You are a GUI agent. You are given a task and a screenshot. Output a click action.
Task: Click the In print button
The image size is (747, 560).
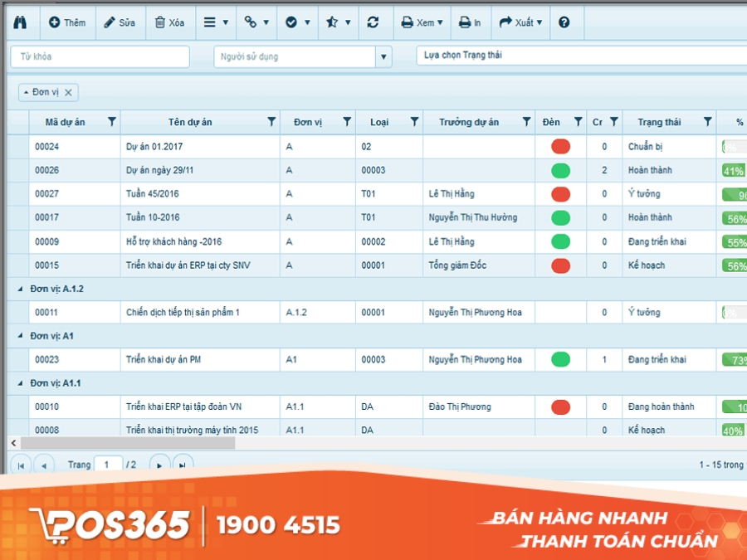click(470, 22)
